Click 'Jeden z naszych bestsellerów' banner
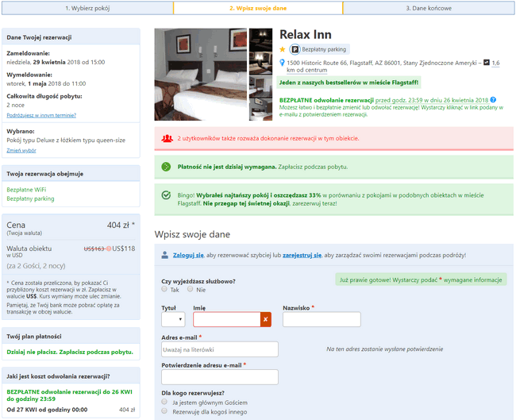The image size is (516, 420). pos(348,83)
